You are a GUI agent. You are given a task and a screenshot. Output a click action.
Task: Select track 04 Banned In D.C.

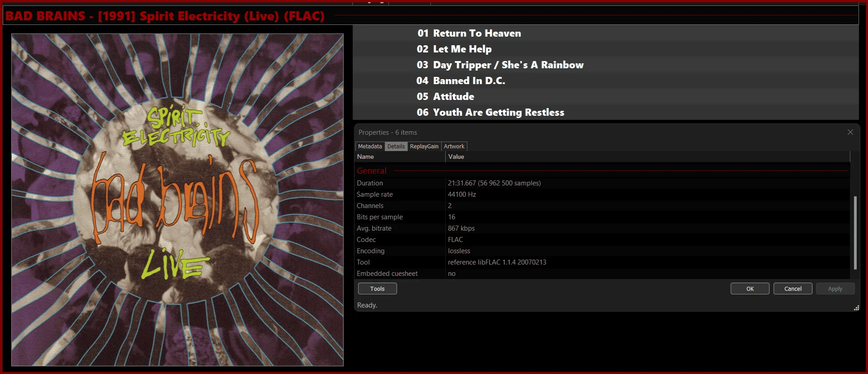click(x=605, y=80)
